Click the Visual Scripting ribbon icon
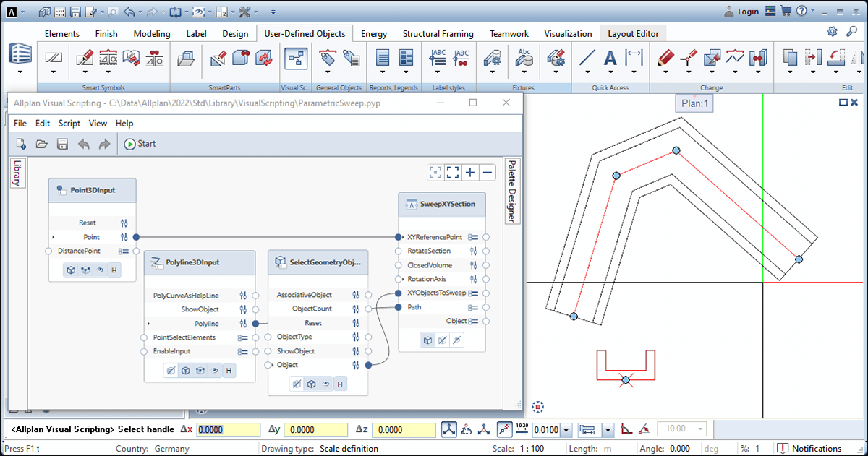 tap(295, 59)
